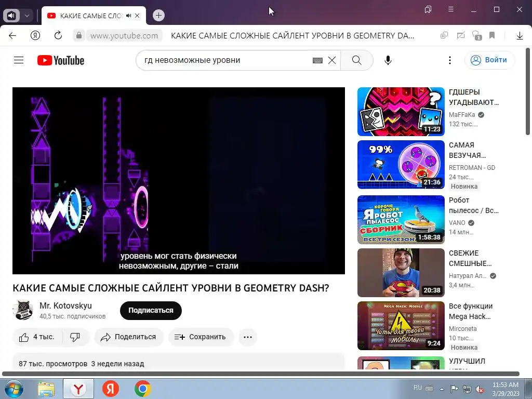Toggle the sound indicator at the tab strip start

(11, 16)
